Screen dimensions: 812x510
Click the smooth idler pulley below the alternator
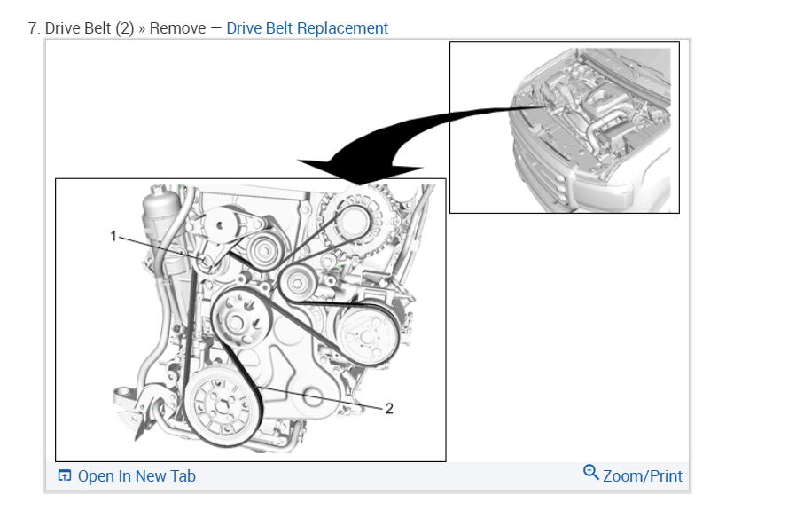pyautogui.click(x=297, y=283)
